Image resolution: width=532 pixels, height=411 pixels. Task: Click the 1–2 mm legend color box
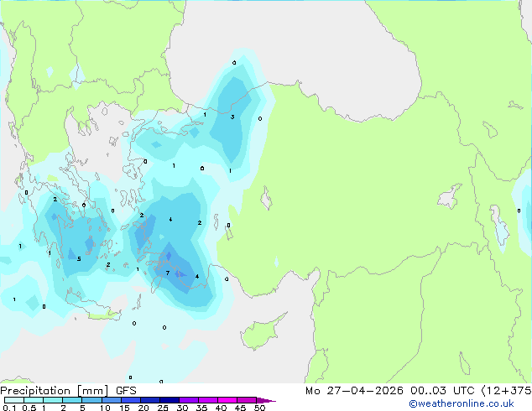53,400
